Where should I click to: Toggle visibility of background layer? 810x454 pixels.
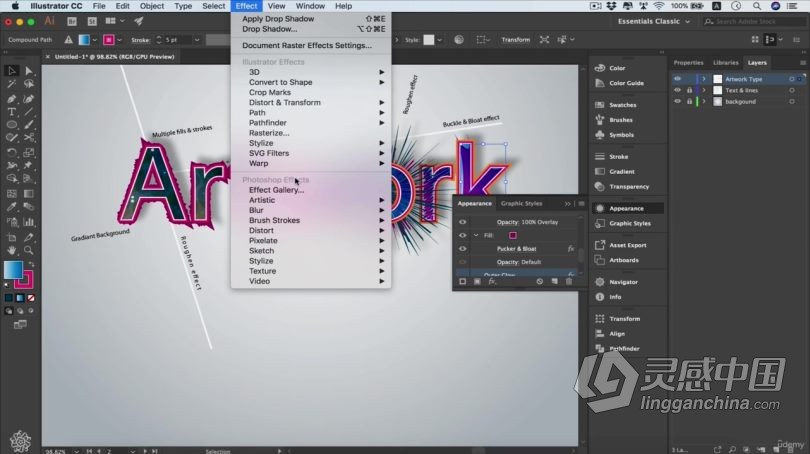coord(677,101)
